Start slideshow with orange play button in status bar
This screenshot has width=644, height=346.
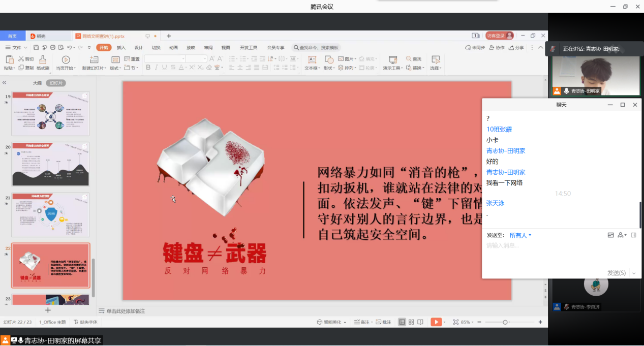click(436, 322)
